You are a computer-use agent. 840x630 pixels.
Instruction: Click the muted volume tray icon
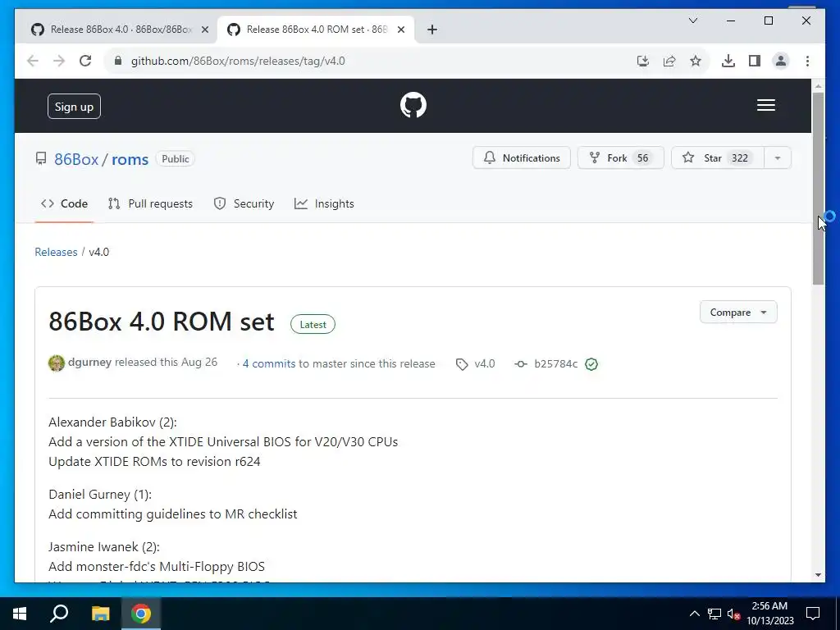(x=733, y=614)
